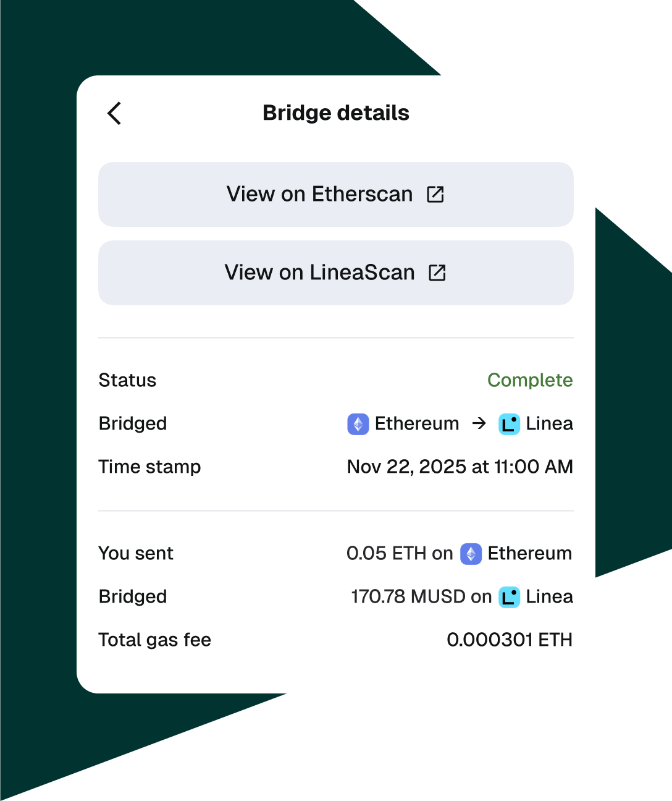The height and width of the screenshot is (801, 672).
Task: Select the You sent label
Action: 135,554
